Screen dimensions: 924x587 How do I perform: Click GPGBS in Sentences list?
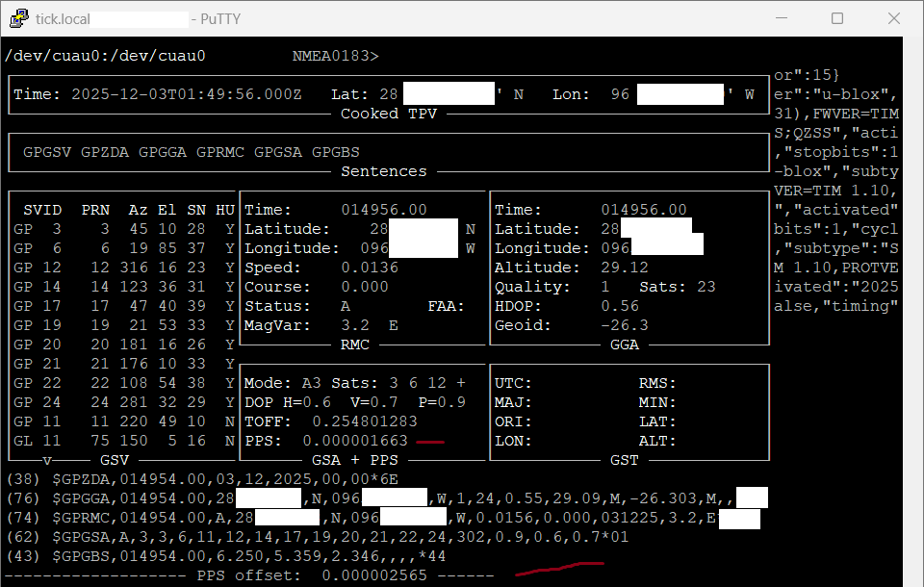[x=336, y=152]
